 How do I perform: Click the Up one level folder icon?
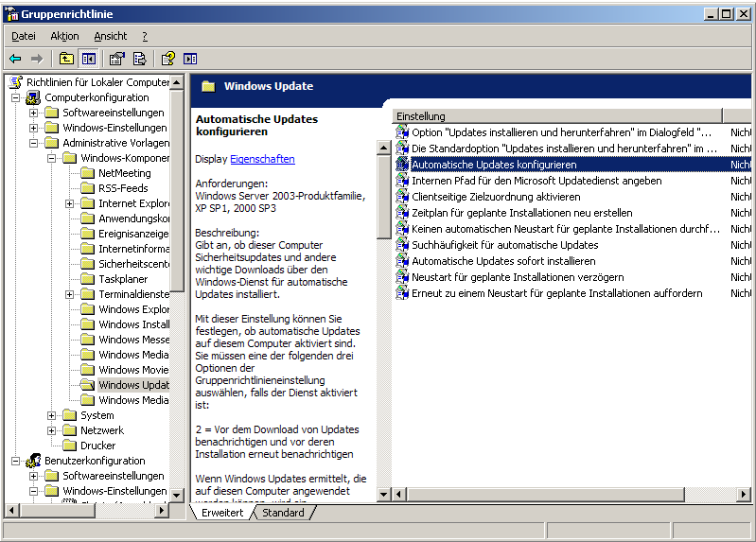point(66,59)
